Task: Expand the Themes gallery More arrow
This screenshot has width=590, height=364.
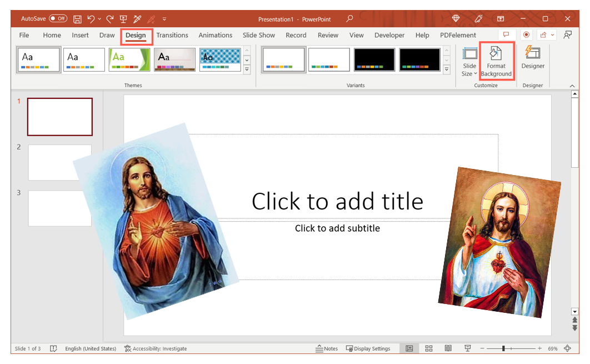Action: pyautogui.click(x=247, y=69)
